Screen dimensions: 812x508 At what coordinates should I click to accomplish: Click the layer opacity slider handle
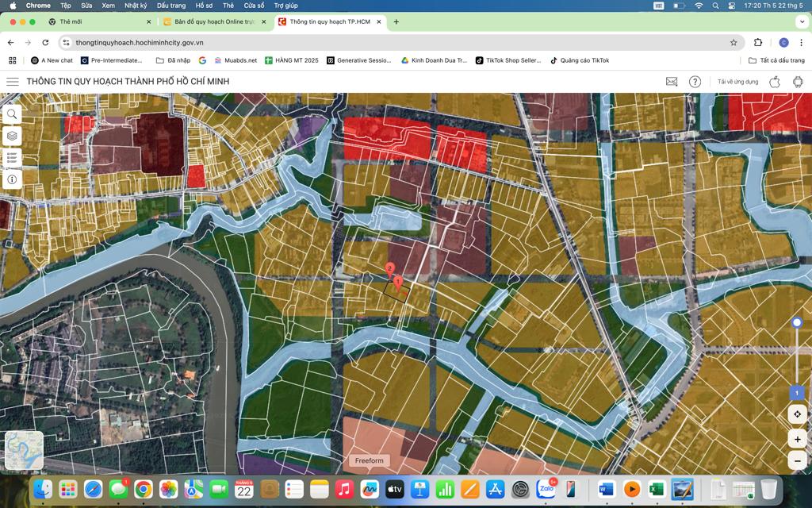point(797,323)
